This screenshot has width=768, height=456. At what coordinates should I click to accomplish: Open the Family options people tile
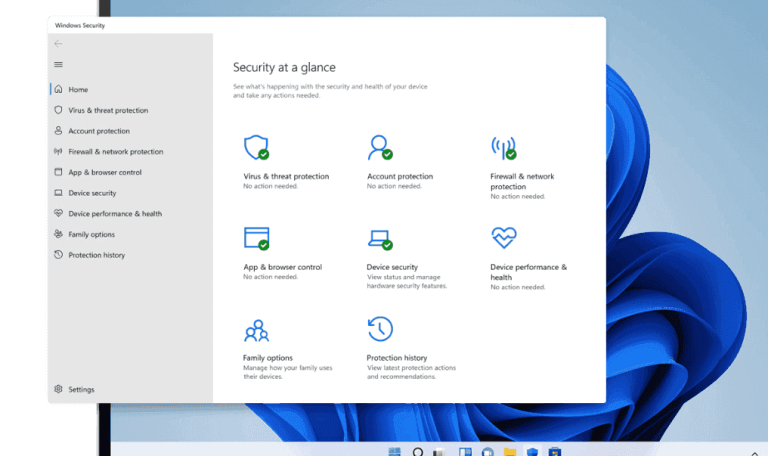(x=288, y=349)
